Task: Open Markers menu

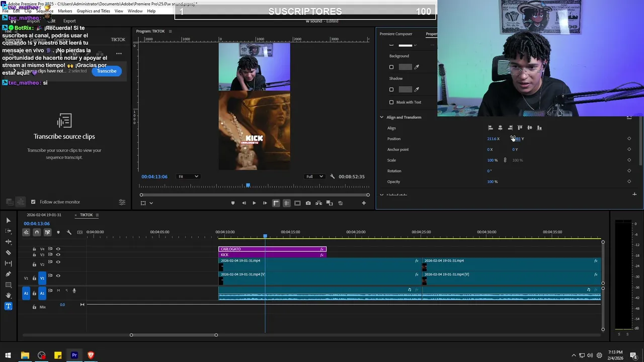Action: click(65, 11)
